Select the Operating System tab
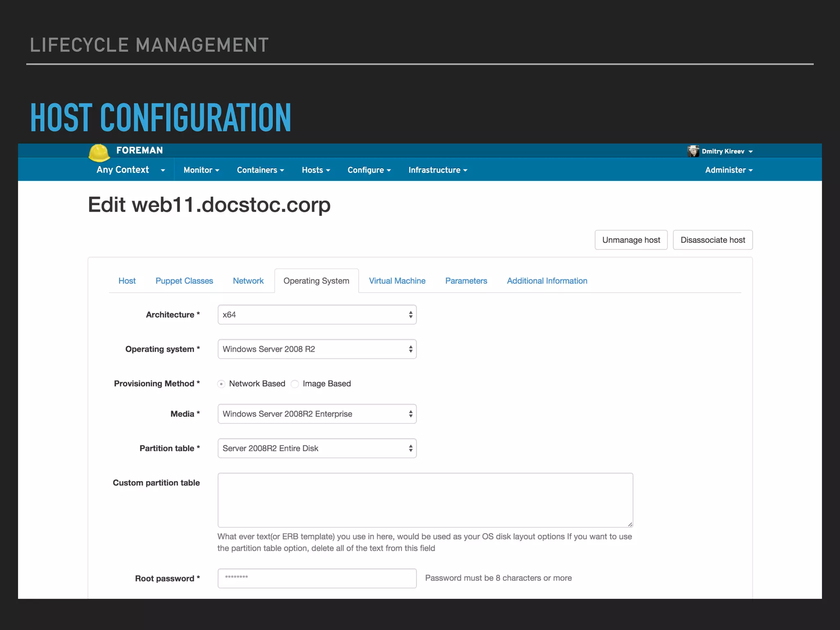Screen dimensions: 840x630 (316, 281)
